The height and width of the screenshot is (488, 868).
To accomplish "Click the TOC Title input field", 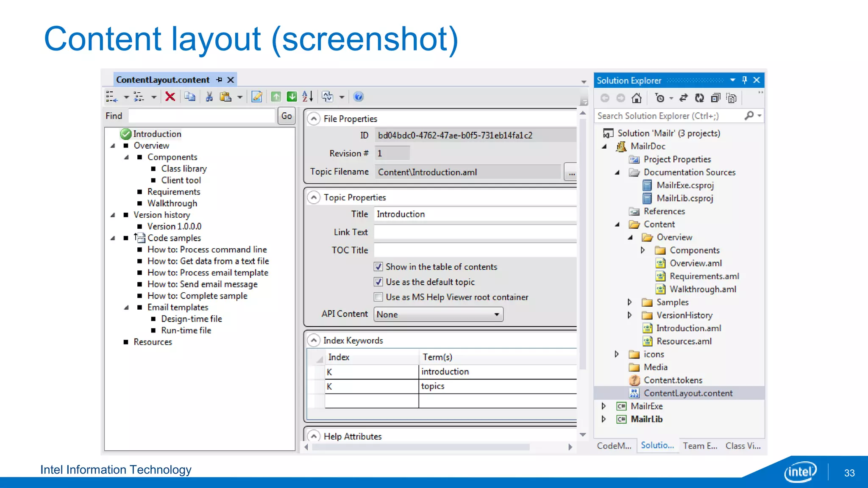I will [475, 250].
